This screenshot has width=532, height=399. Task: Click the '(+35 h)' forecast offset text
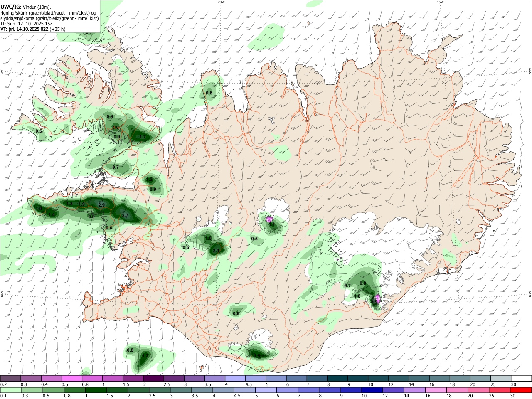pyautogui.click(x=57, y=30)
